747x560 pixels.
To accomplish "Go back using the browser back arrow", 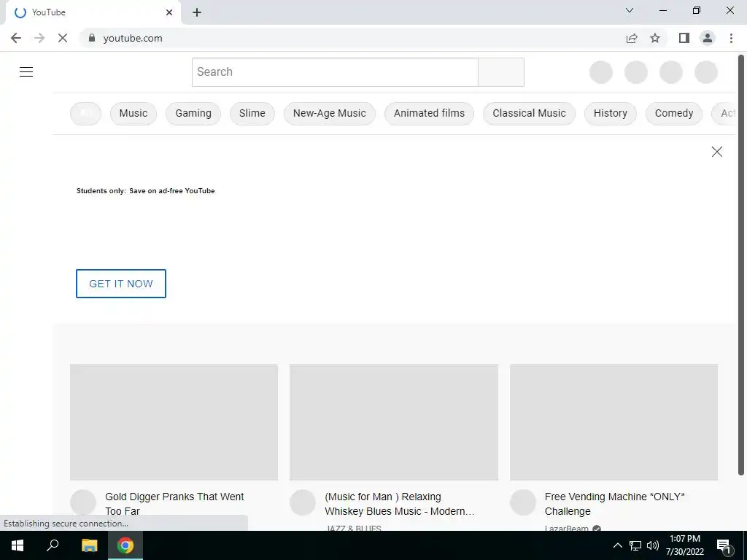I will (x=16, y=38).
